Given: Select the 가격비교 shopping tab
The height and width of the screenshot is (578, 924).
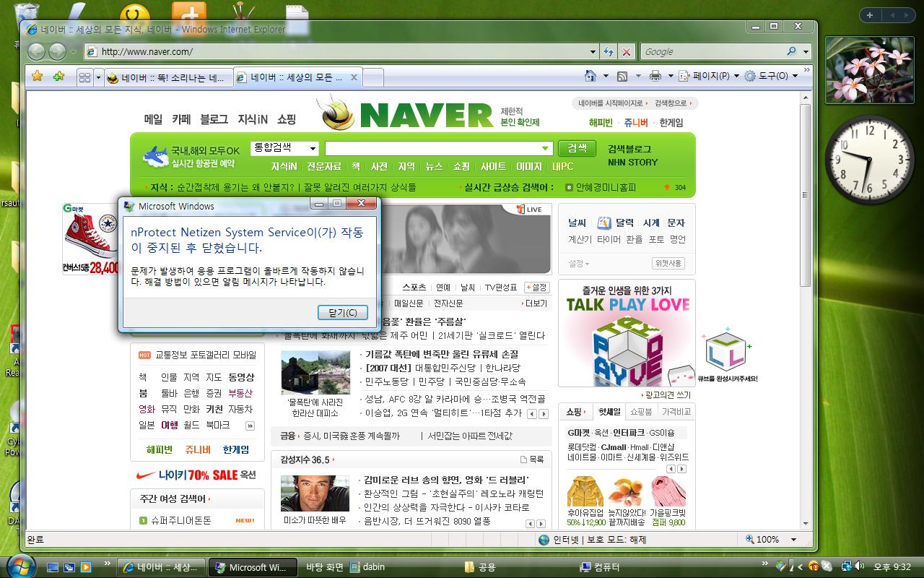Looking at the screenshot, I should (x=676, y=412).
